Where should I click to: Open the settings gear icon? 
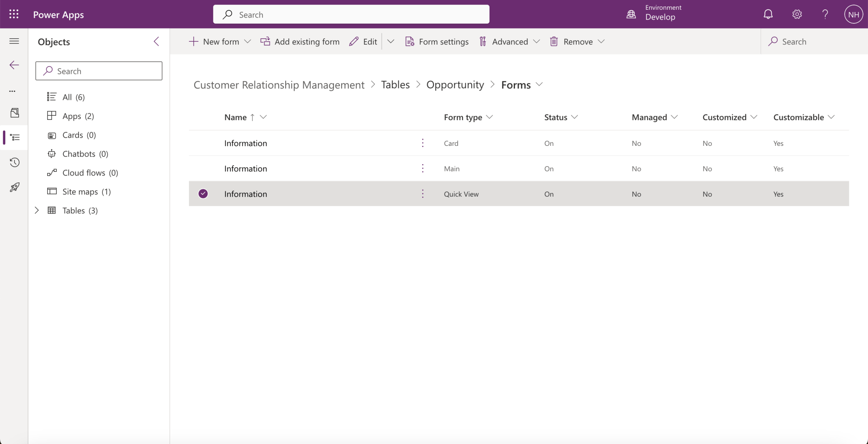pos(796,14)
